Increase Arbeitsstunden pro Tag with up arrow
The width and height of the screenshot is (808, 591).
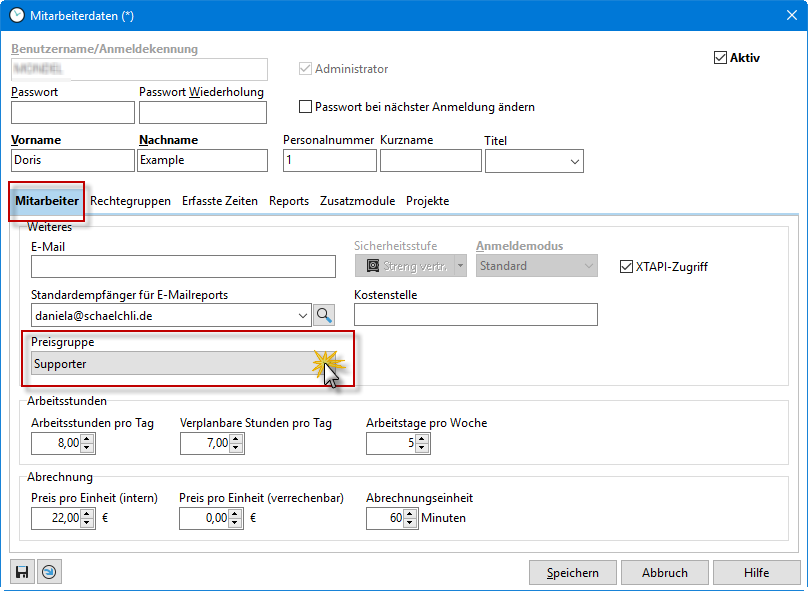tap(87, 438)
